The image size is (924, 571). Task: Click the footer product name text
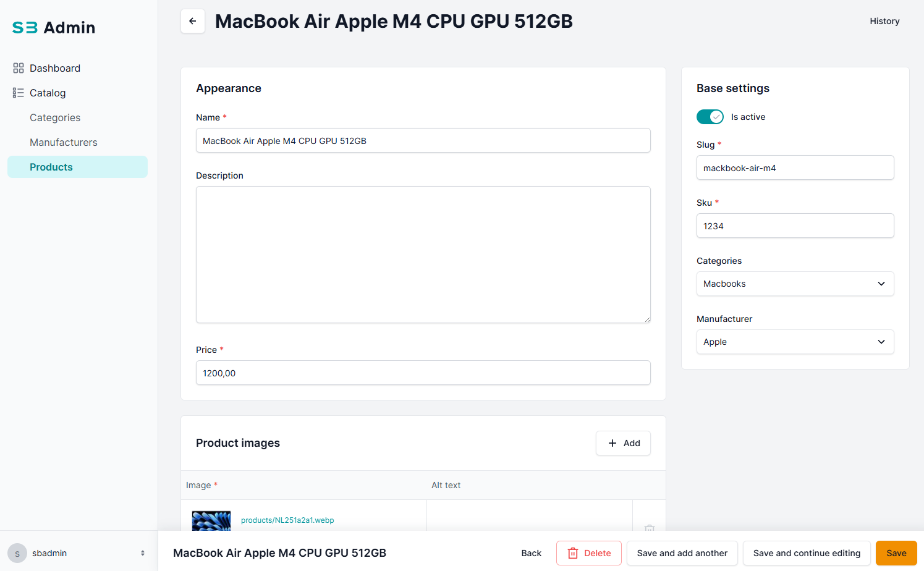tap(279, 553)
